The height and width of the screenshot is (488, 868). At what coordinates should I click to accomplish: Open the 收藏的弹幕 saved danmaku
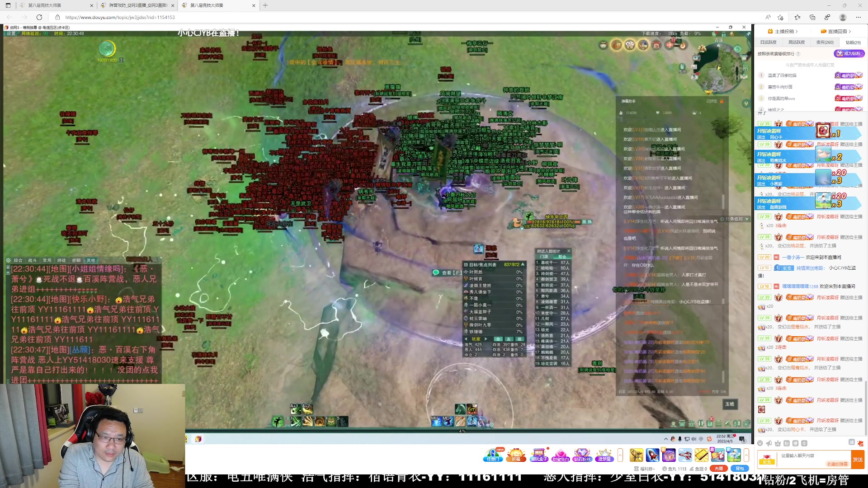(x=837, y=464)
